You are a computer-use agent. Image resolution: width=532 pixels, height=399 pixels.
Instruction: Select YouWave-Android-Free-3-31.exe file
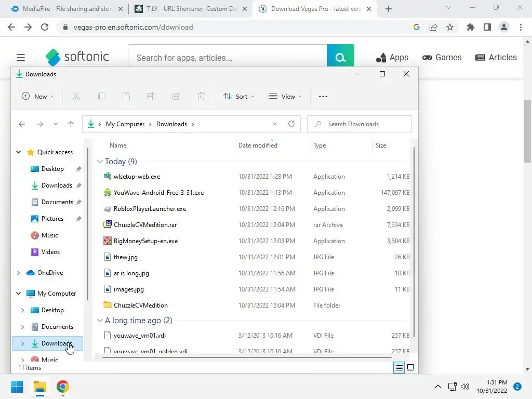pyautogui.click(x=158, y=193)
